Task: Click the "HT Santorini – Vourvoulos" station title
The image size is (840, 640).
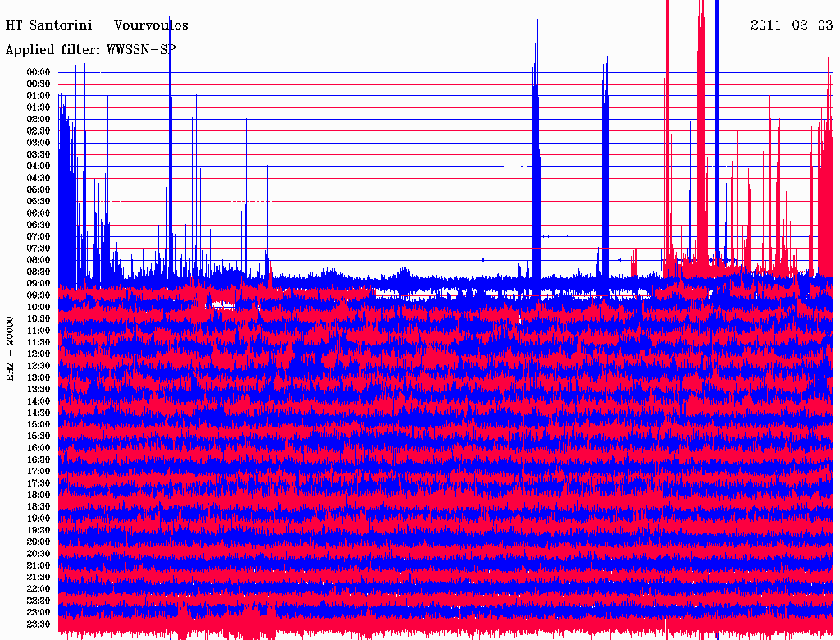Action: click(97, 25)
